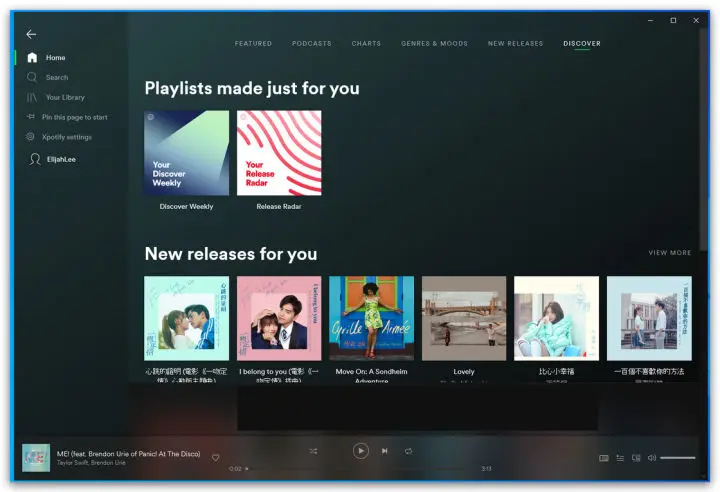The width and height of the screenshot is (720, 492).
Task: Click the Release Radar title link
Action: tap(279, 207)
